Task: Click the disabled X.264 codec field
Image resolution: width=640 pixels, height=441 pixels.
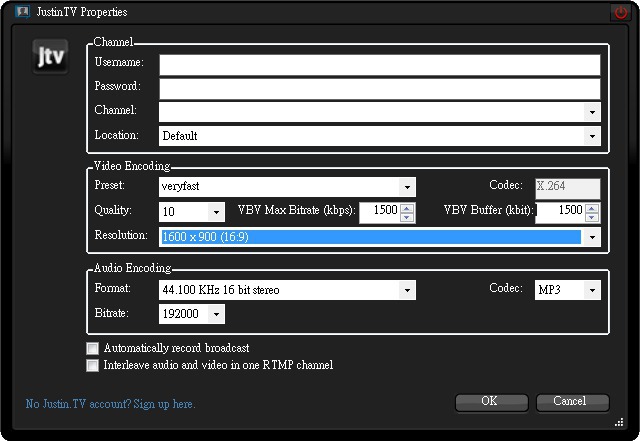Action: coord(568,188)
